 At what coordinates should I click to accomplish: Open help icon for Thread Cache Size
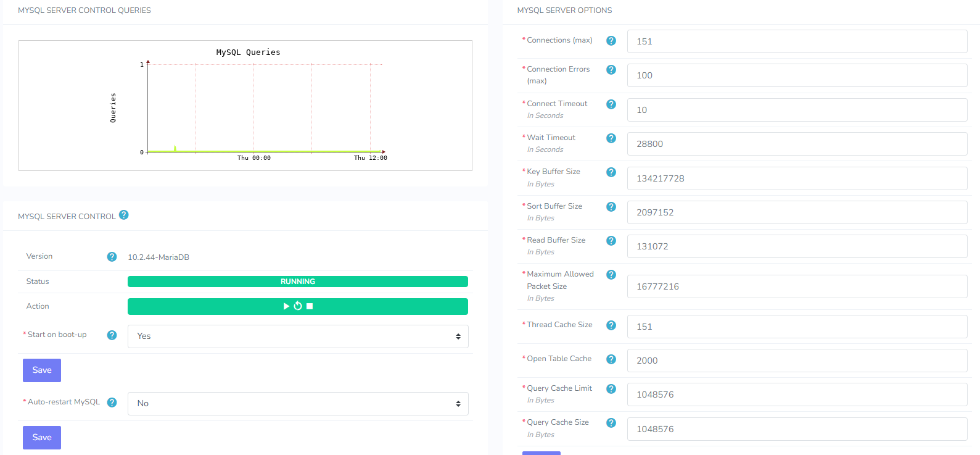611,325
